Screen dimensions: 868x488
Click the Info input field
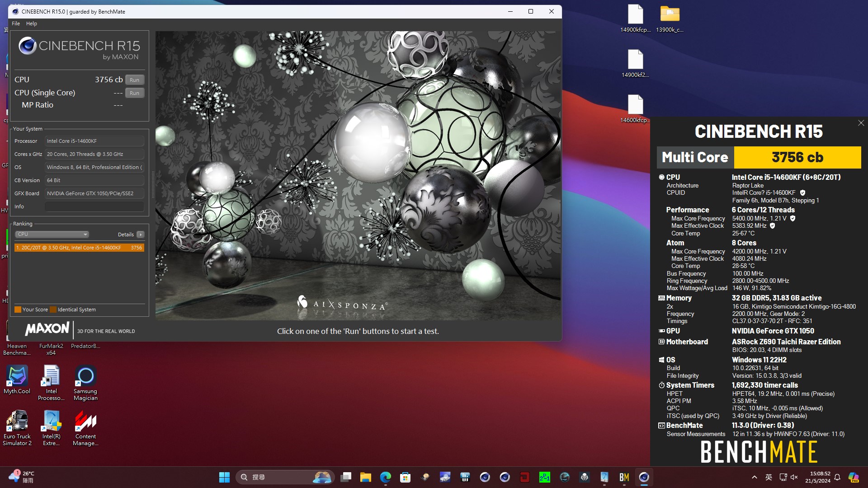tap(94, 206)
